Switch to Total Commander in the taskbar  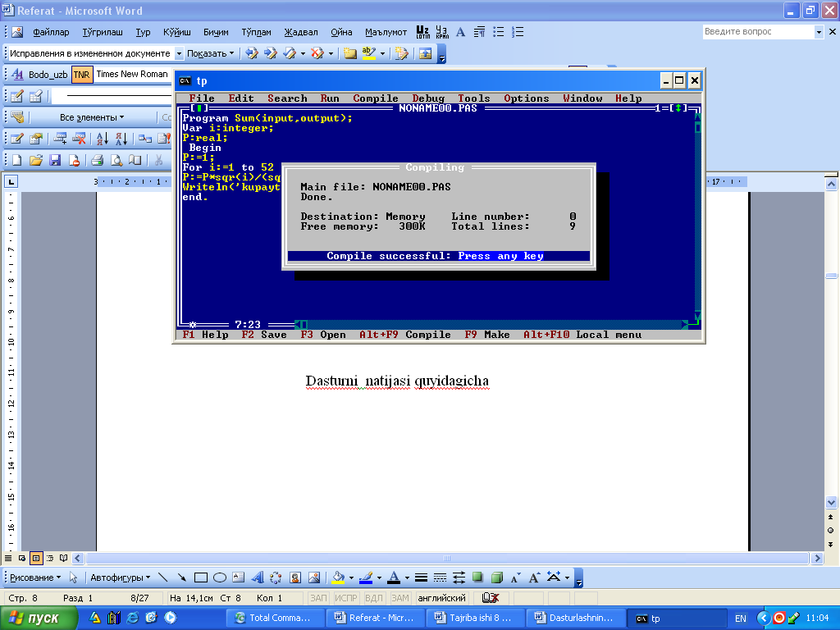pos(274,618)
